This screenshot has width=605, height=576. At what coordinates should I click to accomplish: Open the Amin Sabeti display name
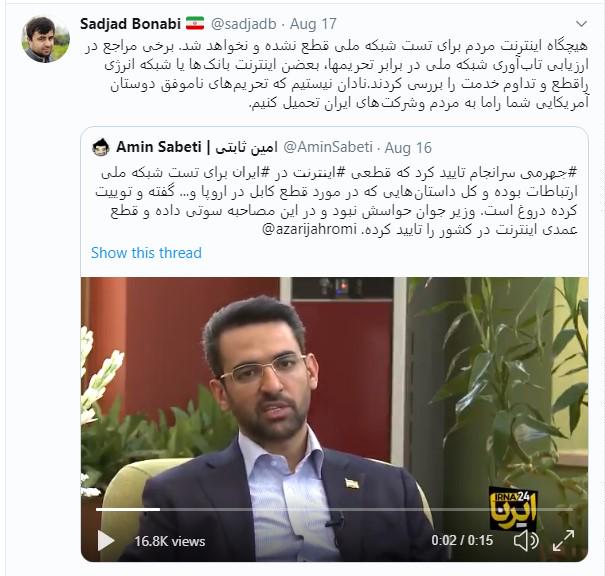tap(197, 147)
